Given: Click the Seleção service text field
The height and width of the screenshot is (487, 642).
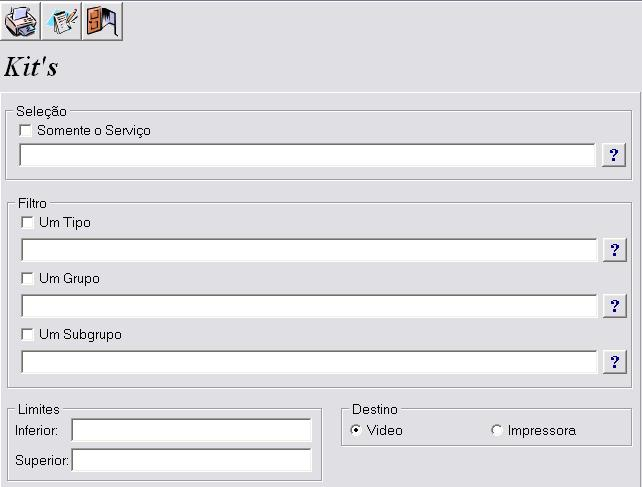Looking at the screenshot, I should click(x=307, y=155).
